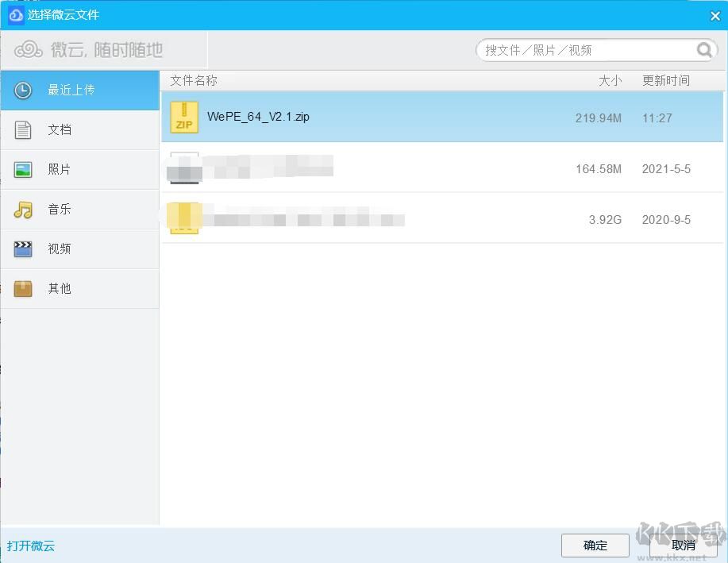
Task: Sort by the 更新时间 update time column header
Action: [x=666, y=81]
